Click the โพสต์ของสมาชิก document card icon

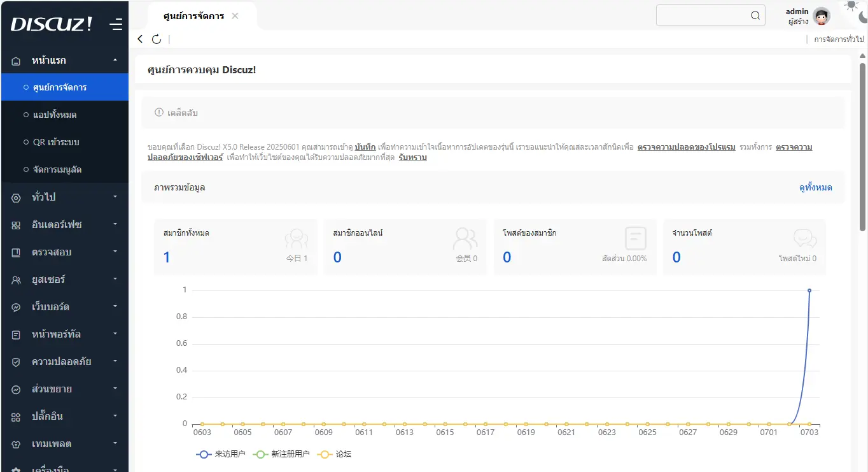click(636, 238)
